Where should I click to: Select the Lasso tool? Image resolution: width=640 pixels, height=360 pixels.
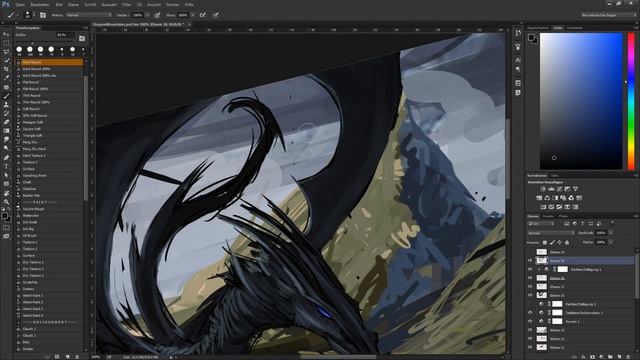coord(6,52)
